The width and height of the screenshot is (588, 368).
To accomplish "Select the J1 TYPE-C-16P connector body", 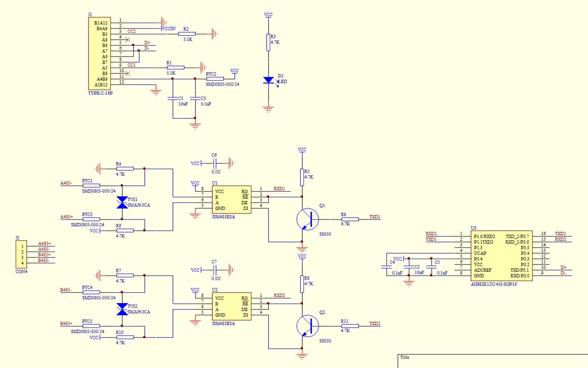I will [x=99, y=53].
